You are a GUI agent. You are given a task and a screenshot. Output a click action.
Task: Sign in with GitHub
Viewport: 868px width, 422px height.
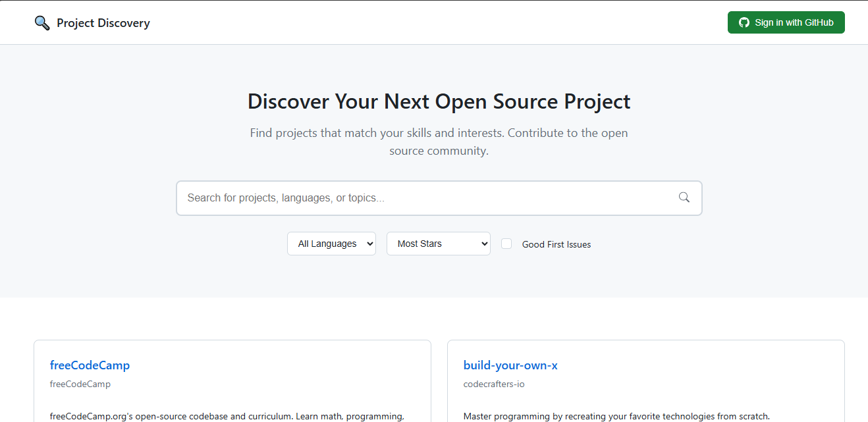tap(786, 22)
